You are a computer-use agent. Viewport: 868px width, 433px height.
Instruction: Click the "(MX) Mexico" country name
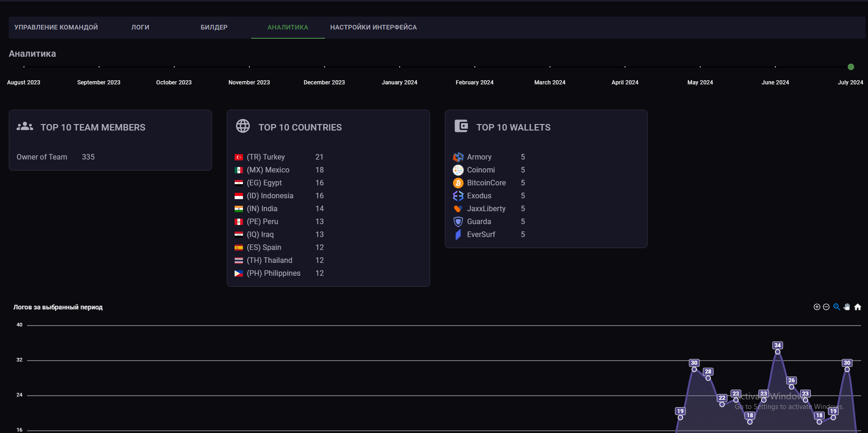[268, 170]
